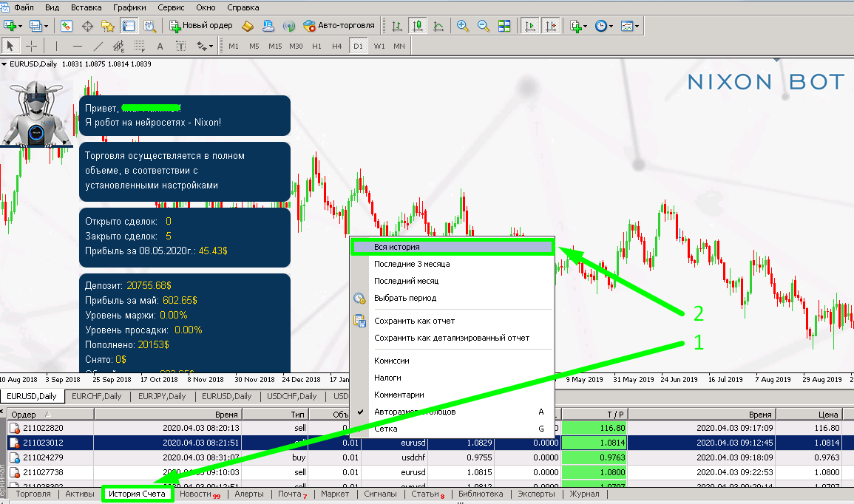Toggle chart auto scroll
This screenshot has width=854, height=504.
[x=529, y=26]
